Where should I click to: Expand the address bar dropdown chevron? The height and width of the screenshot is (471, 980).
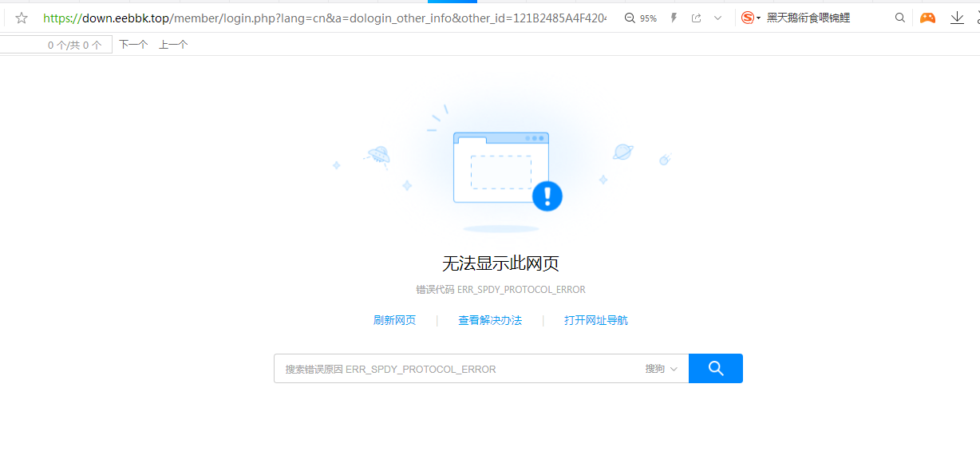click(x=717, y=18)
